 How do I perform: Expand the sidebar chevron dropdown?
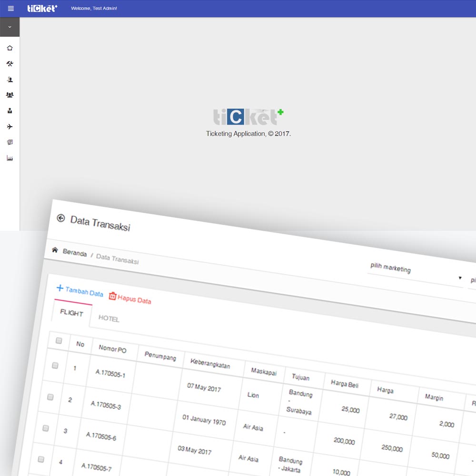(10, 27)
